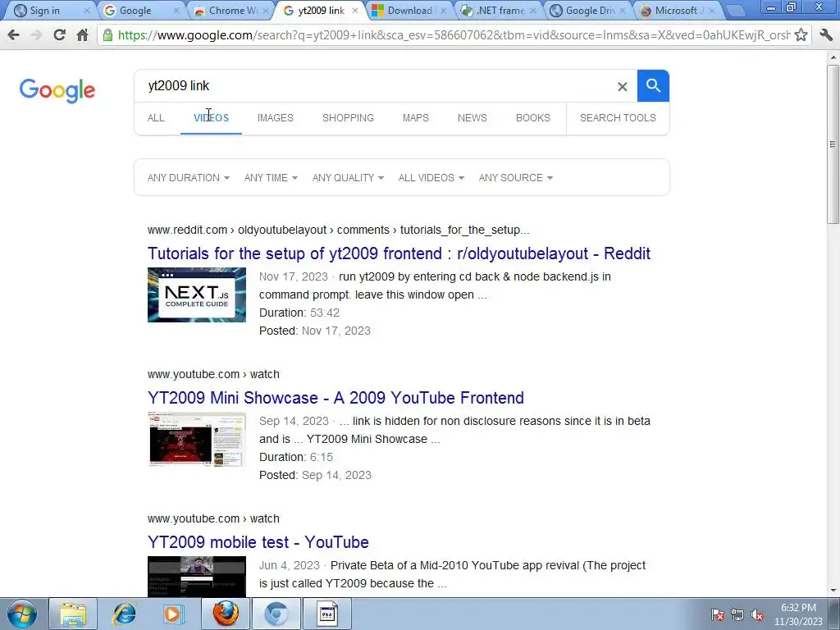Click the YT2009 mobile test video thumbnail

[x=197, y=577]
